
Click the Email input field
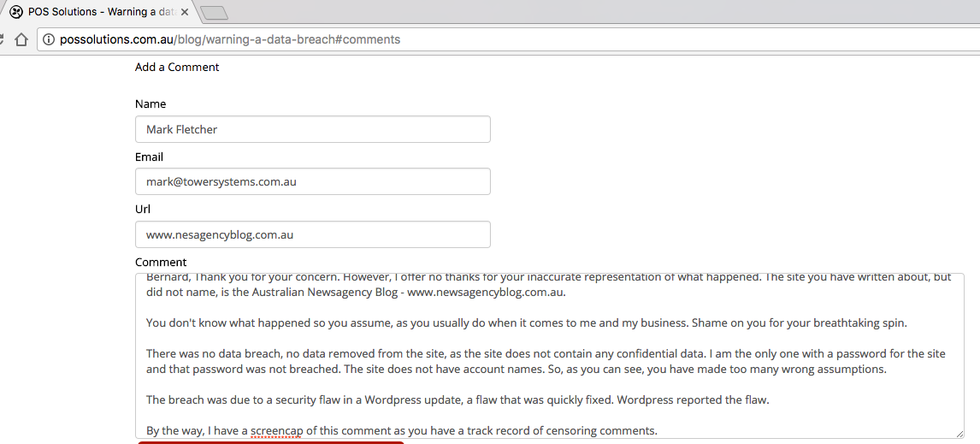pyautogui.click(x=312, y=181)
